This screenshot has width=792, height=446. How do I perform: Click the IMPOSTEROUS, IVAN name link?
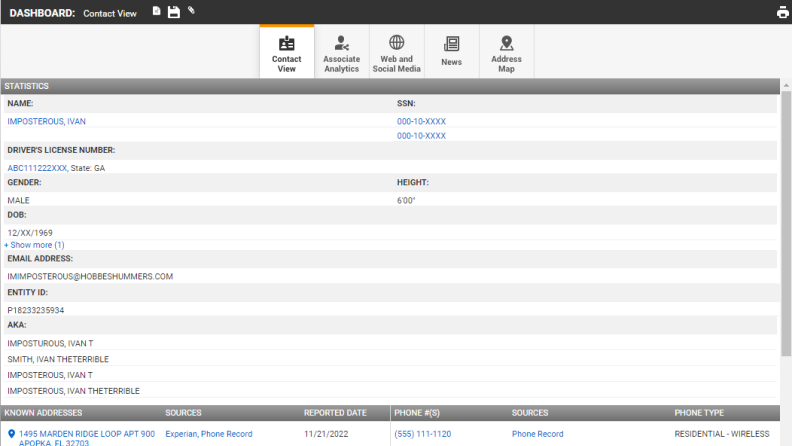click(46, 121)
